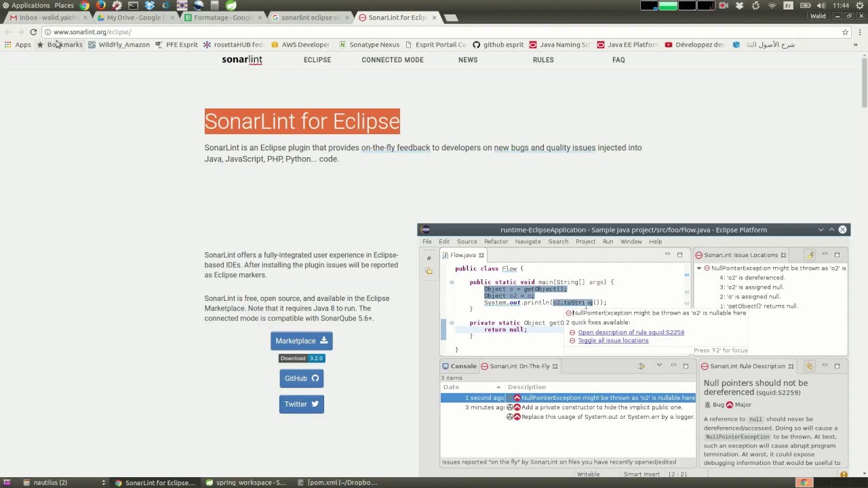Open the Applications menu
Image resolution: width=868 pixels, height=488 pixels.
[x=26, y=5]
